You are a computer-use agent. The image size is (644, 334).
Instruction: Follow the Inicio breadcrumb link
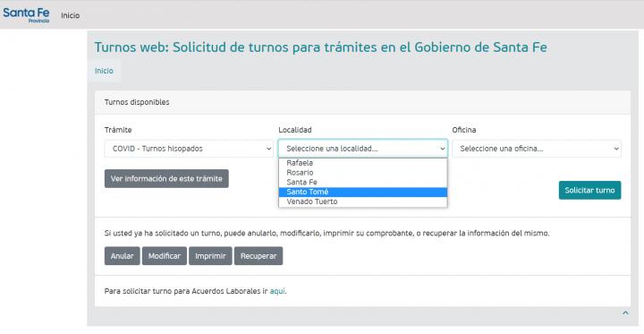[x=104, y=71]
